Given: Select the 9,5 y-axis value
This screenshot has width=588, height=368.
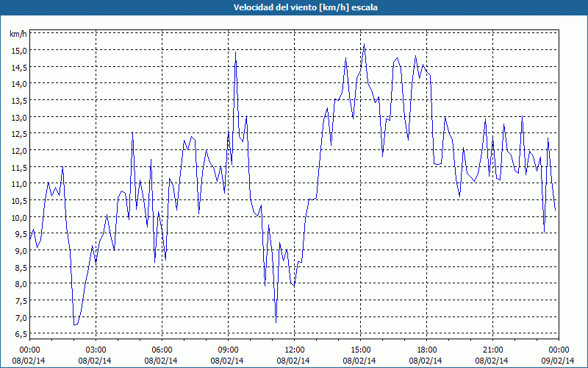Looking at the screenshot, I should click(21, 234).
